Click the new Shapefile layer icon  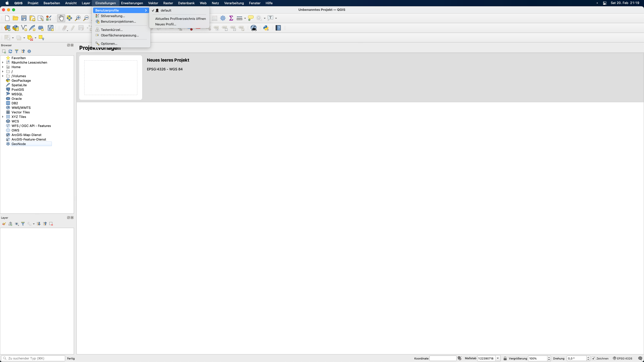(24, 28)
